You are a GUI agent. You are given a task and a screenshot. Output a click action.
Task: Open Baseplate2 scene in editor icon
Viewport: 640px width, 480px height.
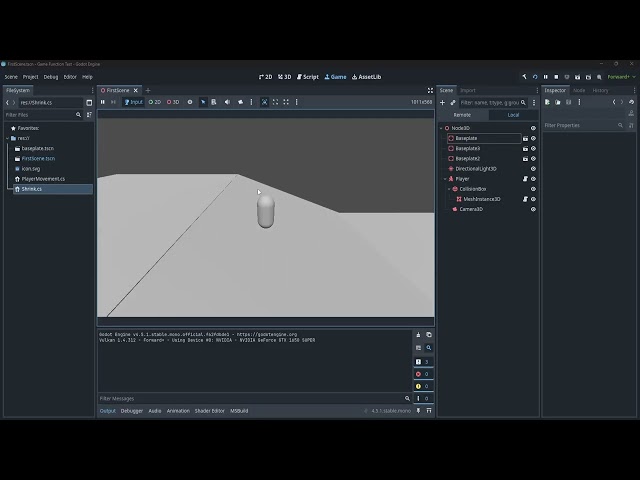(525, 158)
